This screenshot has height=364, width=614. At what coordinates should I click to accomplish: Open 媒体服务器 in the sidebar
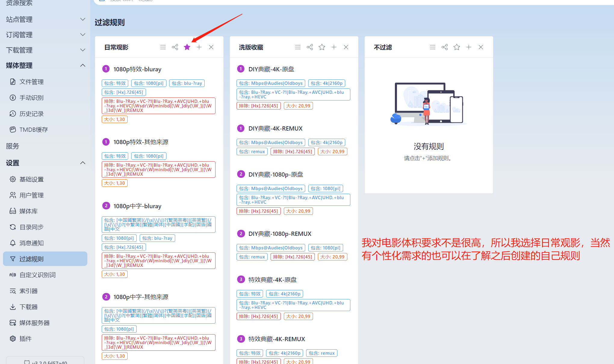pyautogui.click(x=45, y=323)
